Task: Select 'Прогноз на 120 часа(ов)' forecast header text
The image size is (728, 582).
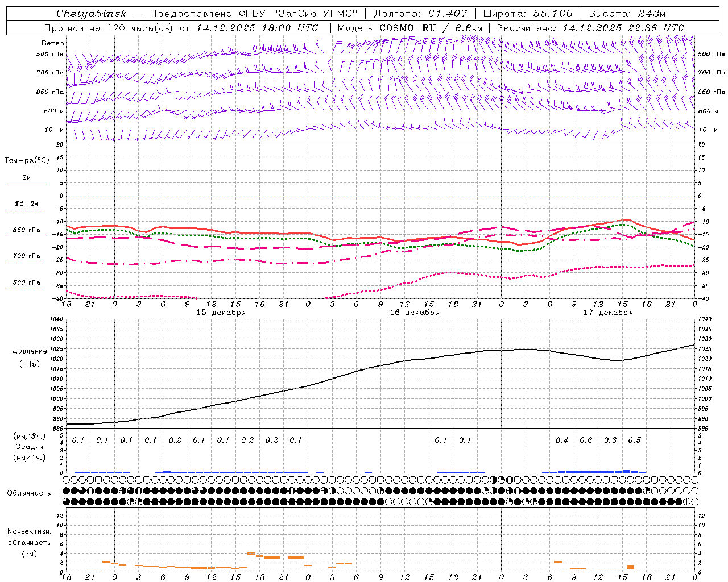Action: [x=109, y=28]
